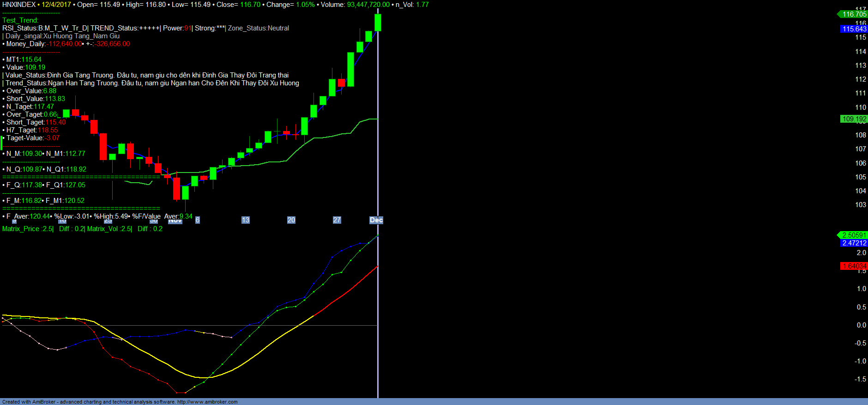The width and height of the screenshot is (868, 405).
Task: Click the 20 date marker on the axis
Action: click(291, 220)
